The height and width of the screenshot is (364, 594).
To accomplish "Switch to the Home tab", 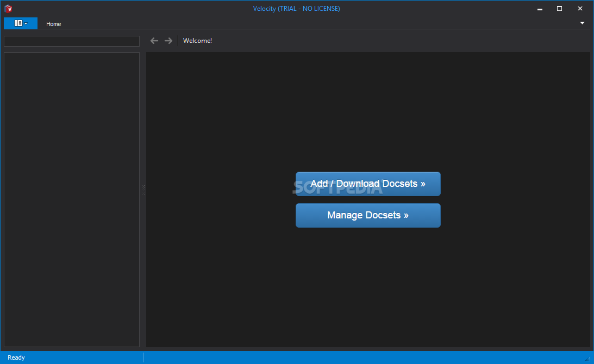I will coord(53,24).
